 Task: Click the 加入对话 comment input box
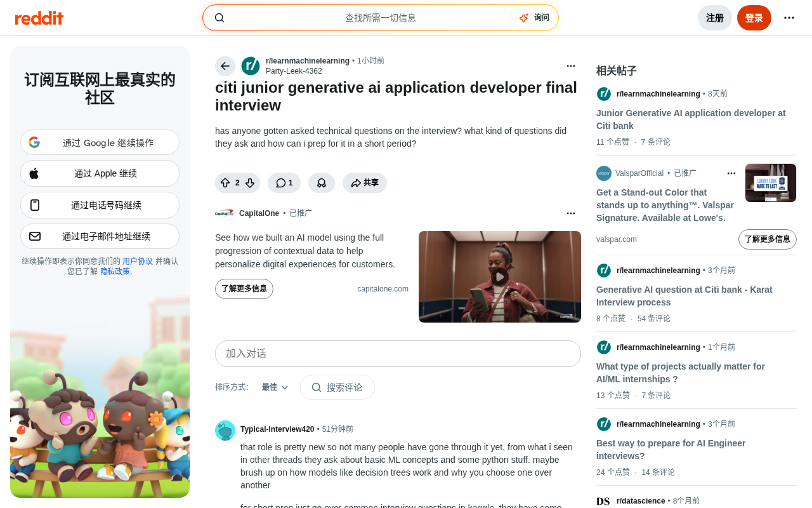pyautogui.click(x=398, y=354)
